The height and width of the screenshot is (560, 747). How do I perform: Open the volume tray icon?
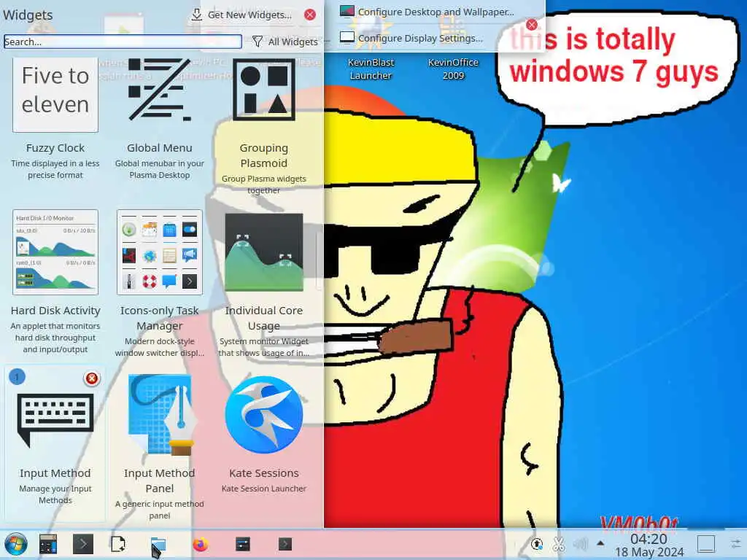(x=580, y=544)
